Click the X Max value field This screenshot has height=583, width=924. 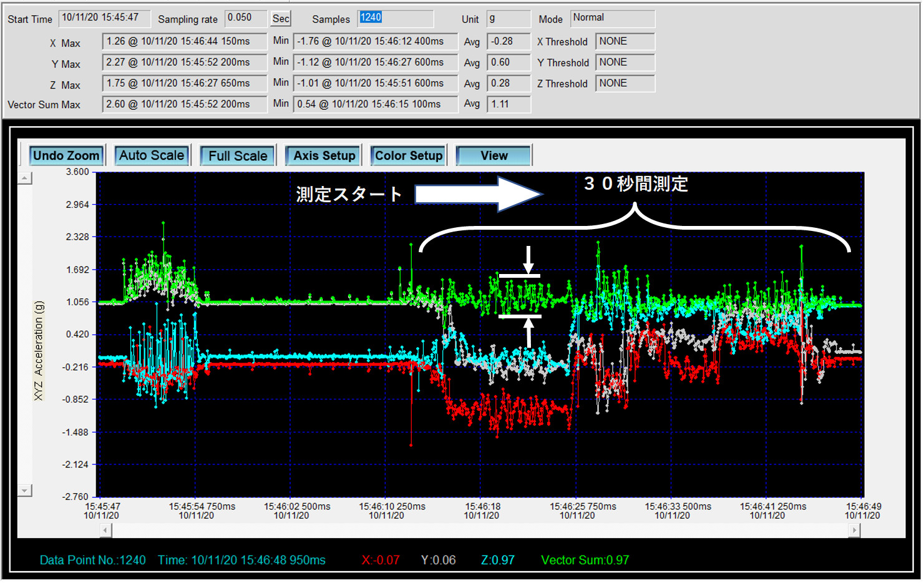(185, 42)
